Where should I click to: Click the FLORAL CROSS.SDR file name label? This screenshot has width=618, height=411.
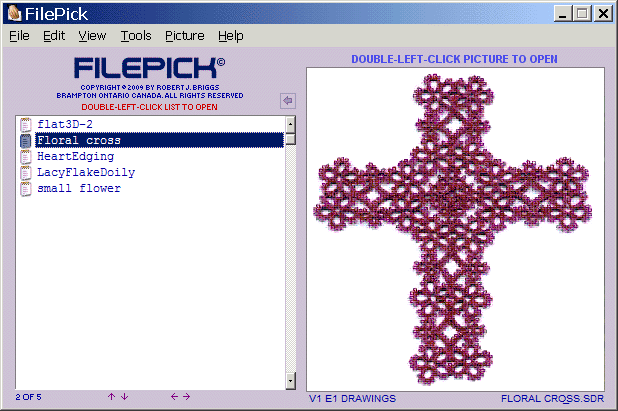[552, 399]
